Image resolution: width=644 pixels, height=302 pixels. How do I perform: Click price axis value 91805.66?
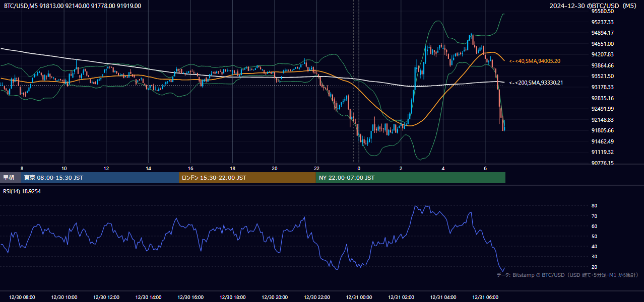[603, 130]
